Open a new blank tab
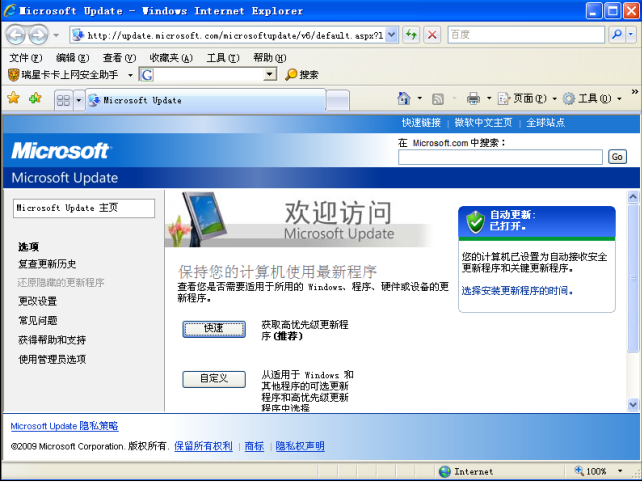The width and height of the screenshot is (642, 482). (x=338, y=101)
